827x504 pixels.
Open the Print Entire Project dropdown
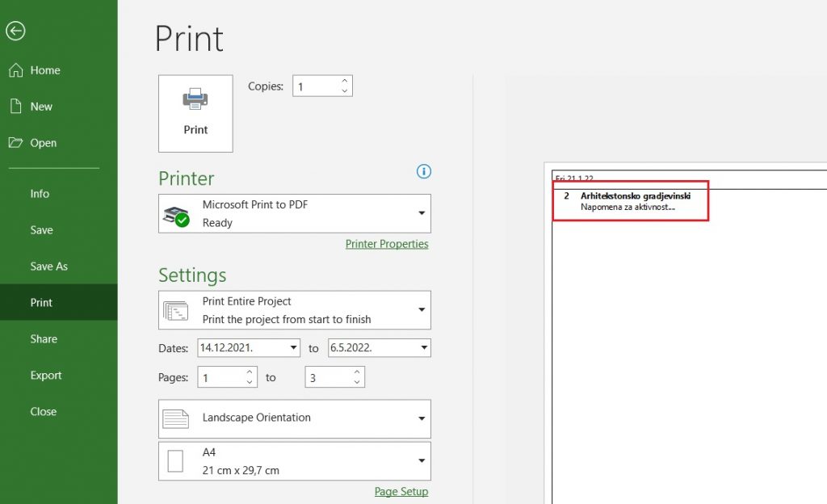pos(422,310)
